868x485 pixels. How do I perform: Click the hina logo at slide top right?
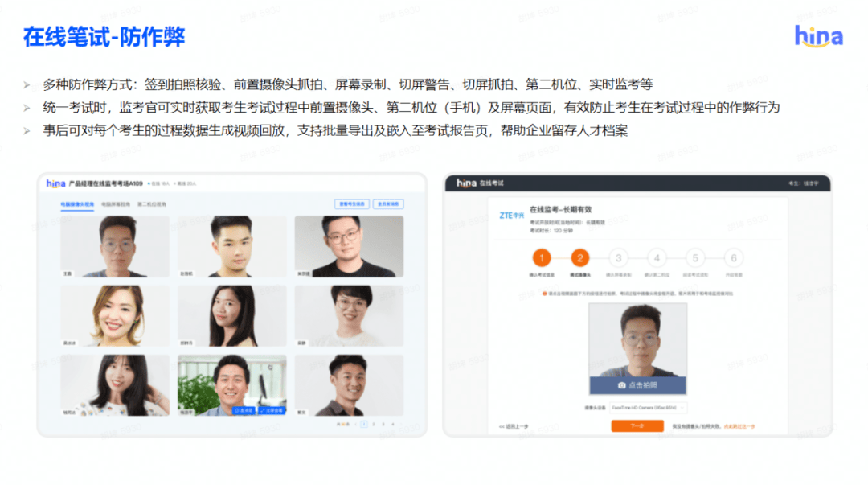pyautogui.click(x=819, y=36)
